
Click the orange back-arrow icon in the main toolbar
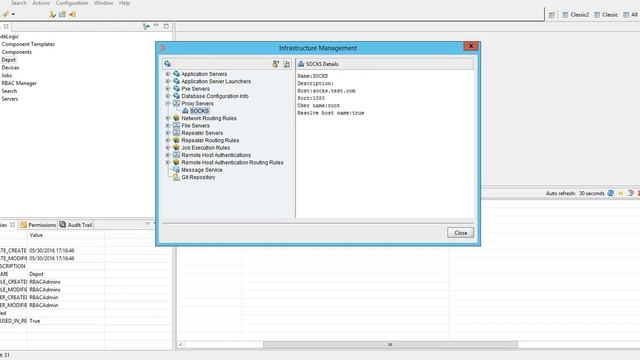click(72, 14)
